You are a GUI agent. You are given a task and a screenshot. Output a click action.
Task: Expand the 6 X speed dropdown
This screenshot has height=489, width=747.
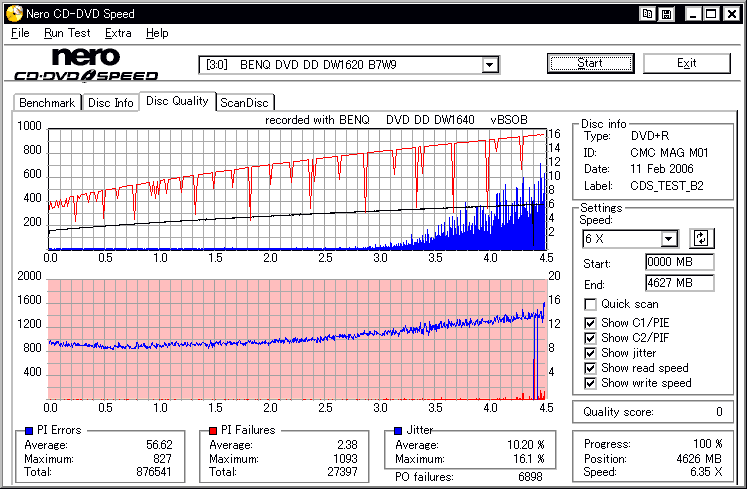click(x=669, y=238)
